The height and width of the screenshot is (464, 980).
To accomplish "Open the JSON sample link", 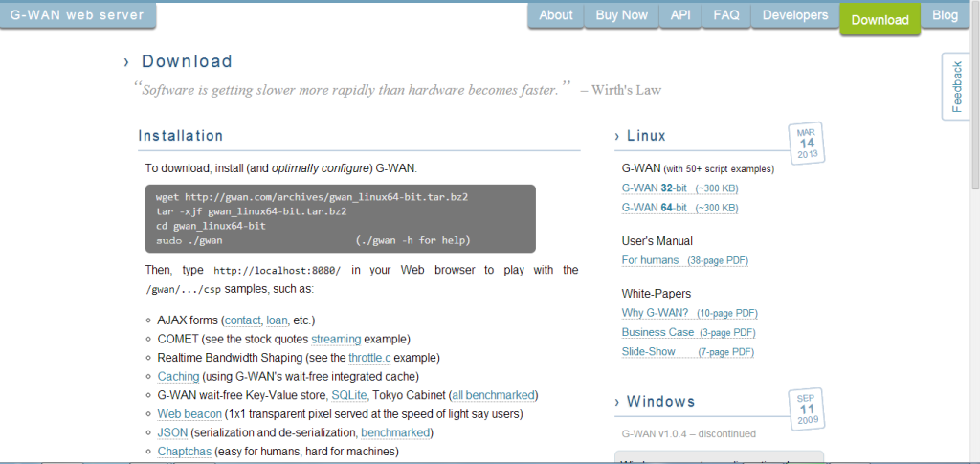I will tap(172, 432).
